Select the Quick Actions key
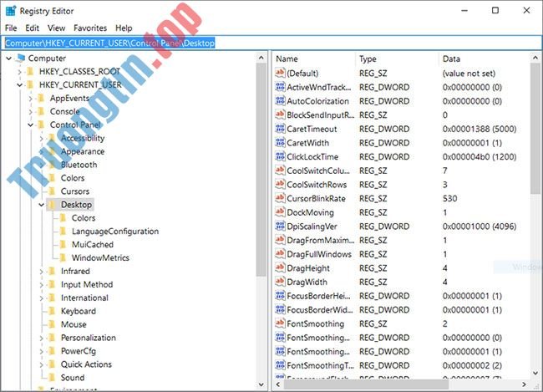This screenshot has height=392, width=543. (86, 364)
